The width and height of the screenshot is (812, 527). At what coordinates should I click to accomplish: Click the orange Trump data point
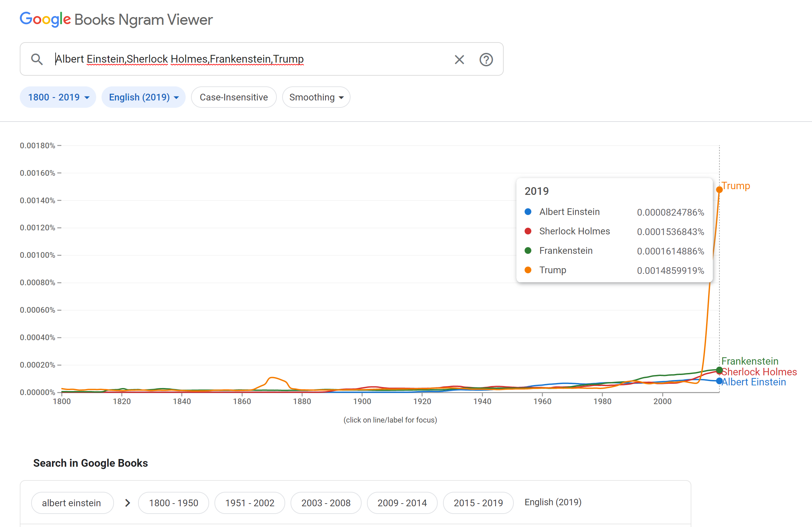(x=719, y=190)
